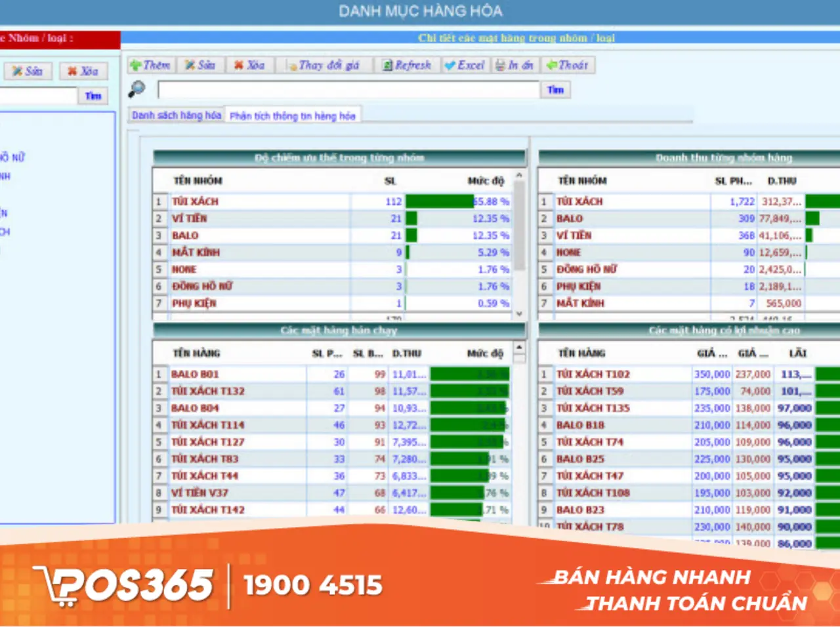Click Xóa in the left group panel
840x627 pixels.
(83, 71)
